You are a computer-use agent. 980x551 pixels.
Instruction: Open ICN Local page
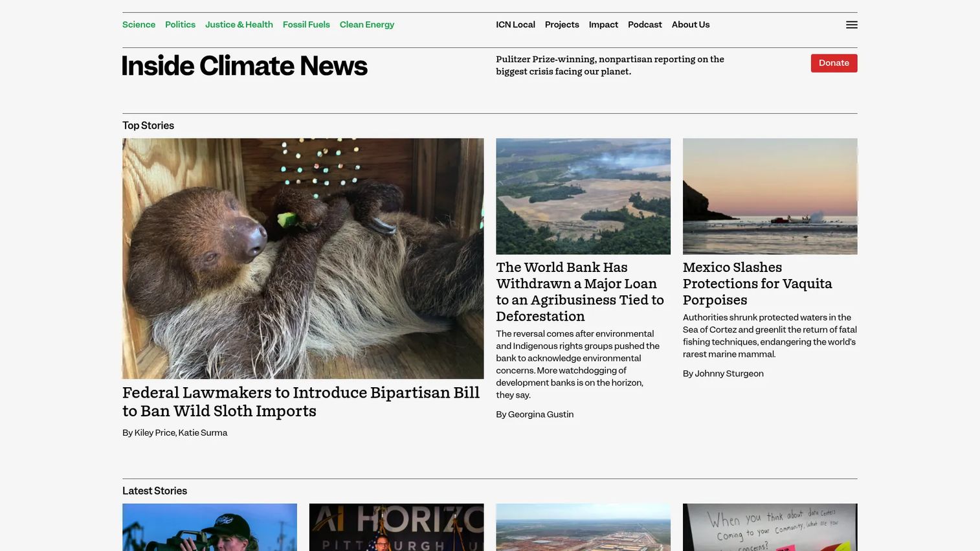(515, 25)
